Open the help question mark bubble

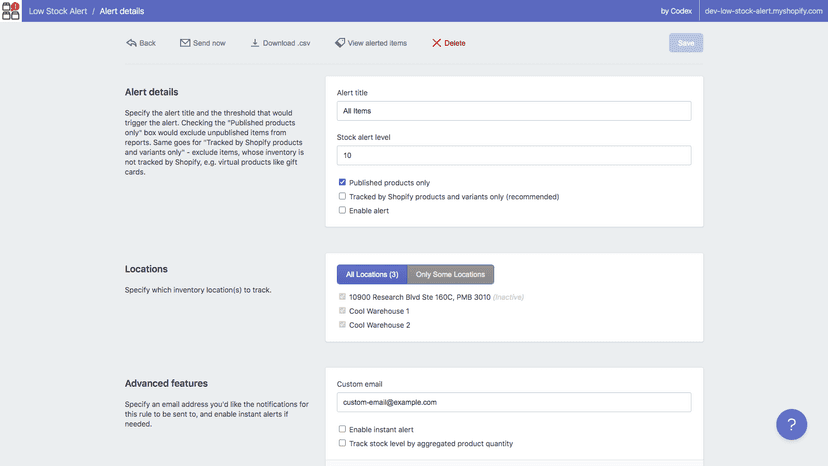pyautogui.click(x=791, y=424)
